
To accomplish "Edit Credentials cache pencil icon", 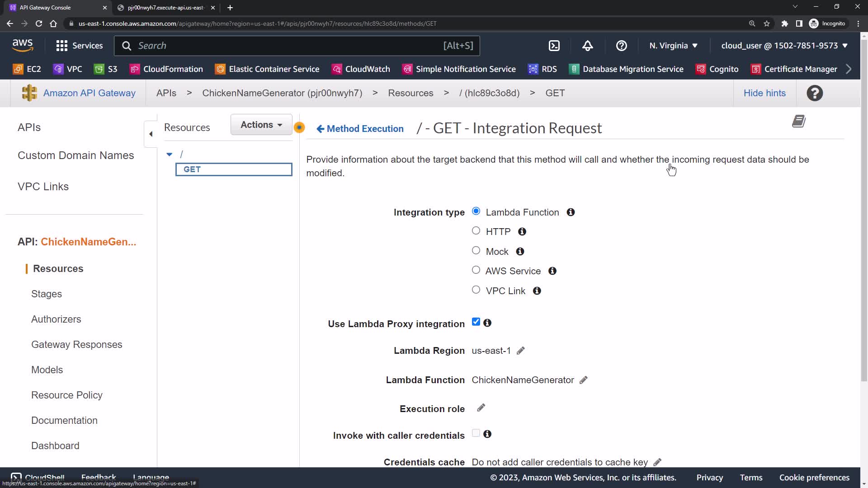I will [657, 462].
